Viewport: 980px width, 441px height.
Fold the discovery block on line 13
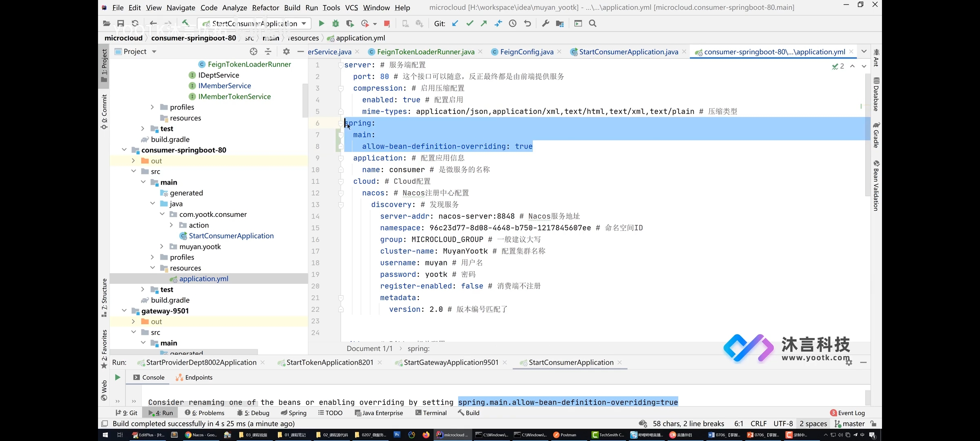pos(341,205)
